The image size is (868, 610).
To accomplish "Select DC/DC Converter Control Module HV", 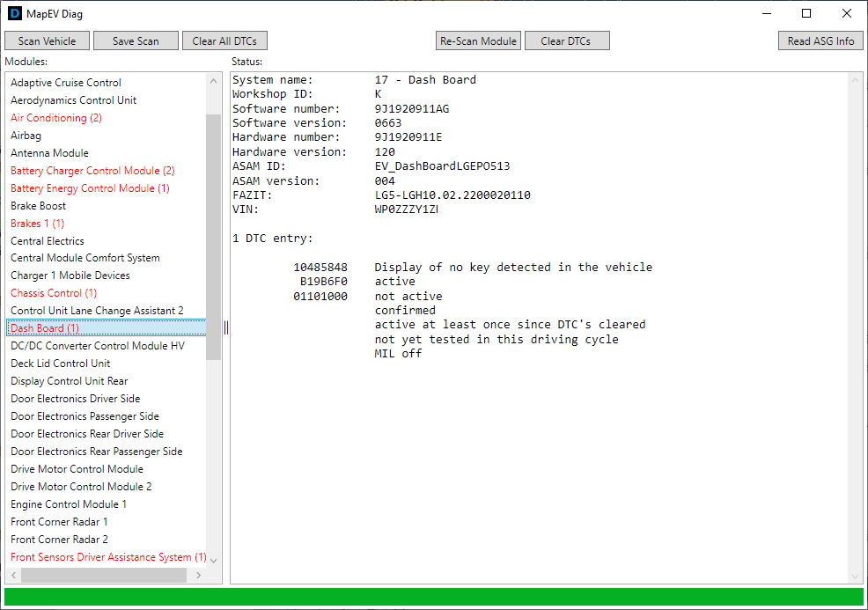I will (98, 346).
